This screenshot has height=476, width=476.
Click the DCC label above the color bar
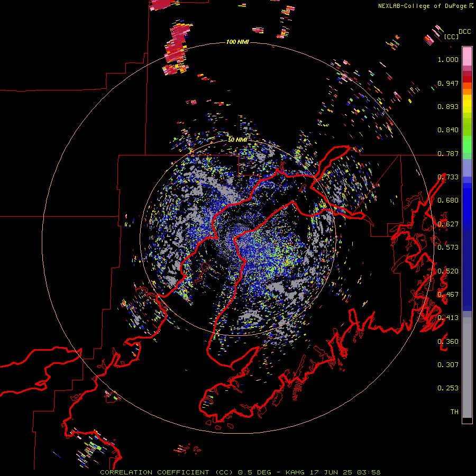click(x=464, y=32)
